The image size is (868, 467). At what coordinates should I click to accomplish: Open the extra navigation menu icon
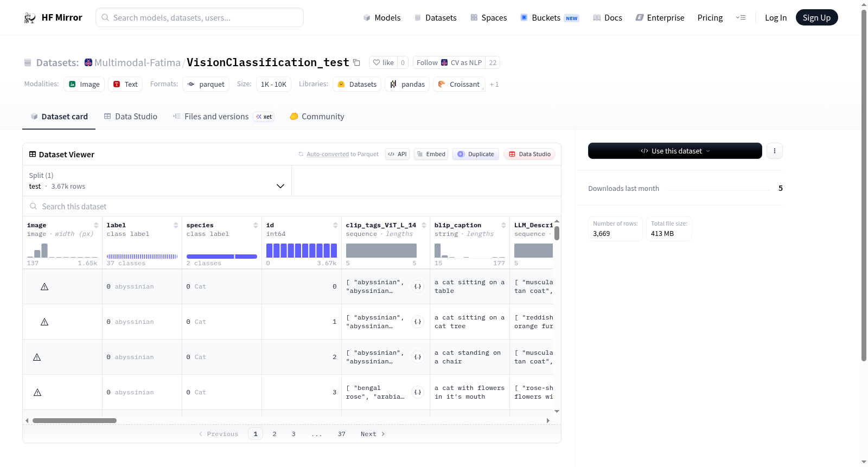click(741, 17)
